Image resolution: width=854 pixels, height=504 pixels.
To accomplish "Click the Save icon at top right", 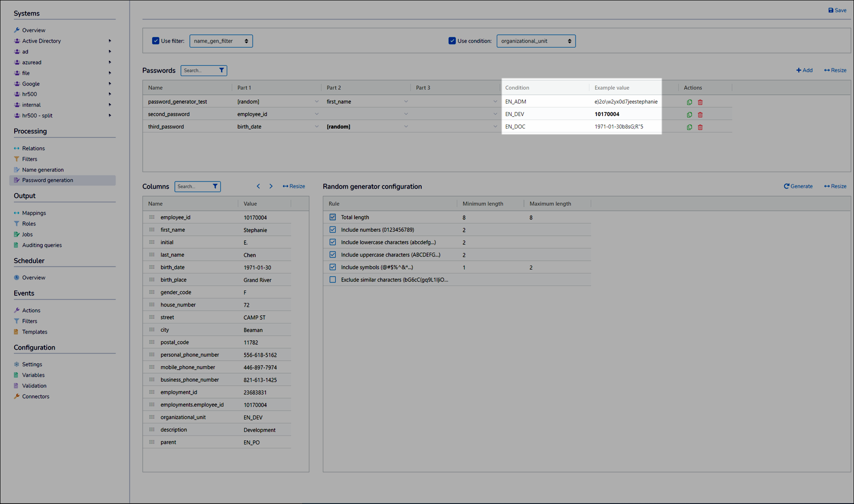I will pyautogui.click(x=830, y=10).
